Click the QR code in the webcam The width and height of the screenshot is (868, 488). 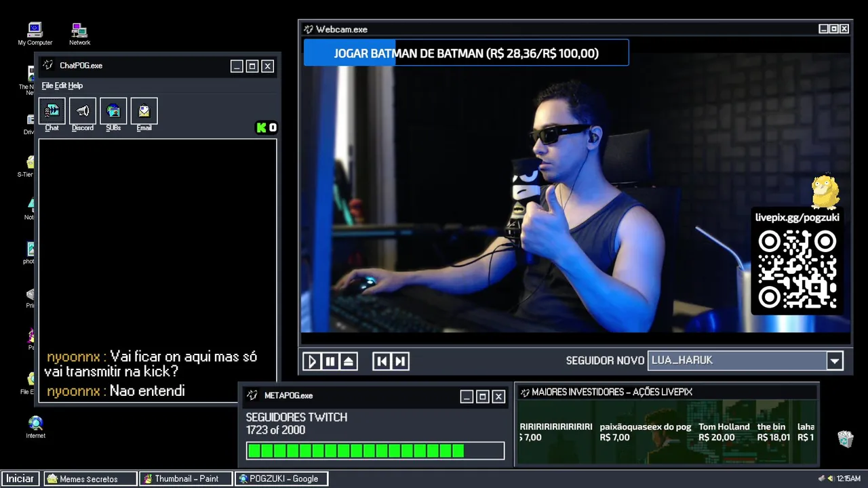797,269
